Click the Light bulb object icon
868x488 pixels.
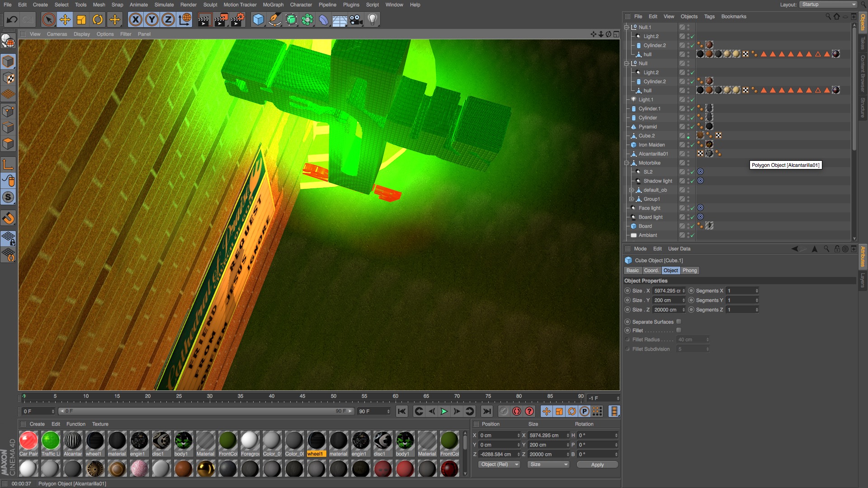tap(372, 20)
